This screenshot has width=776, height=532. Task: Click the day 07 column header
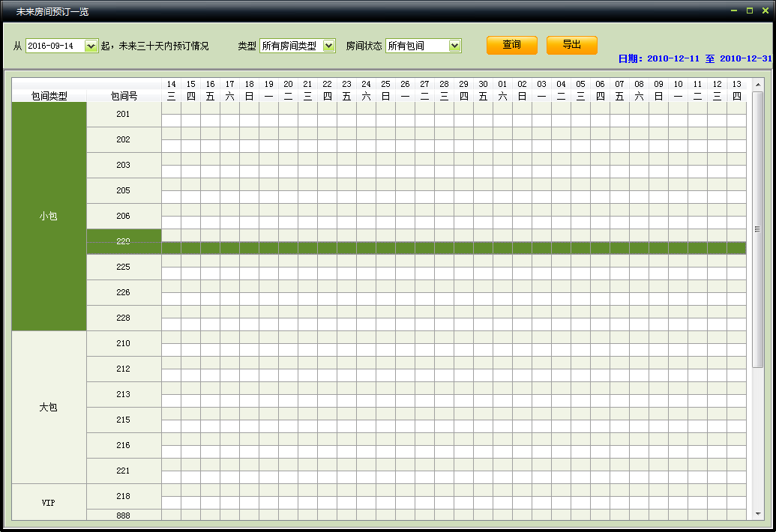tap(619, 90)
